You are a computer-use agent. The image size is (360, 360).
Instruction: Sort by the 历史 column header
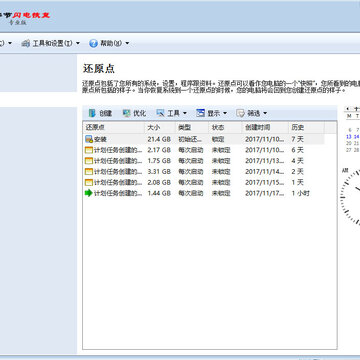coord(306,127)
